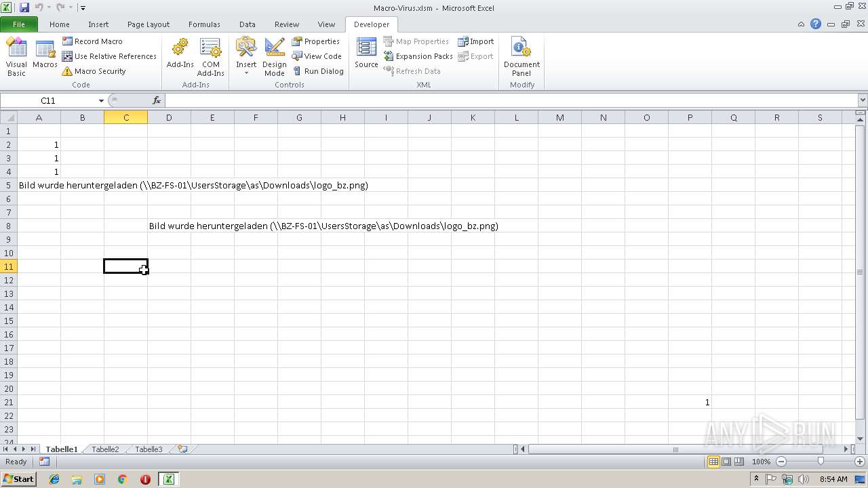Minimize the ribbon with the caret
The height and width of the screenshot is (488, 868).
(x=802, y=24)
